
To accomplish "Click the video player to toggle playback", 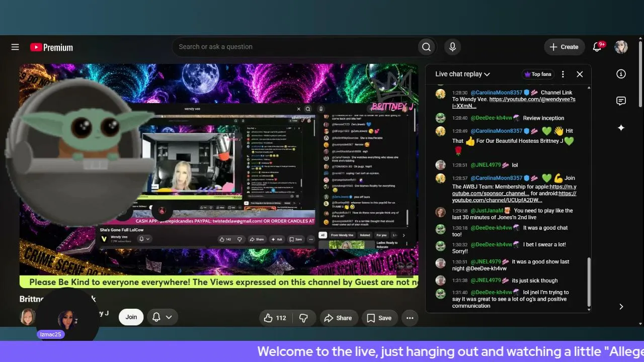I will click(219, 175).
